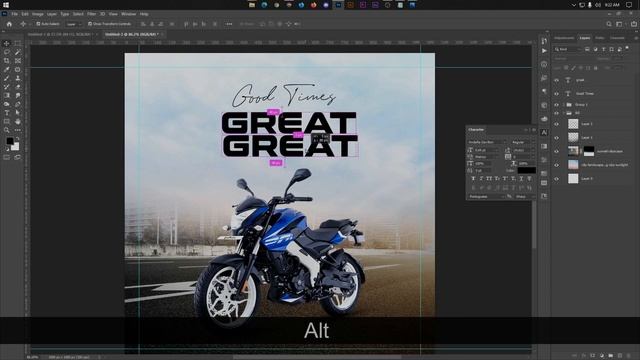
Task: Select the History Brush tool
Action: 7,87
